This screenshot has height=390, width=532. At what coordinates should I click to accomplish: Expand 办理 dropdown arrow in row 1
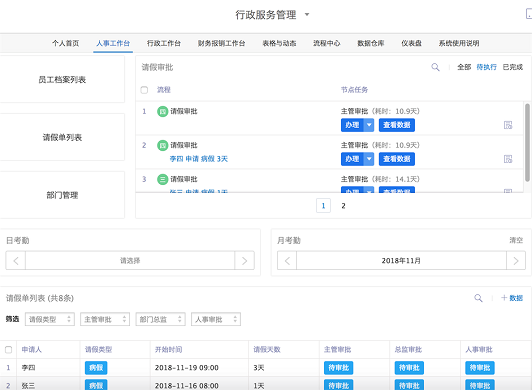click(x=369, y=125)
